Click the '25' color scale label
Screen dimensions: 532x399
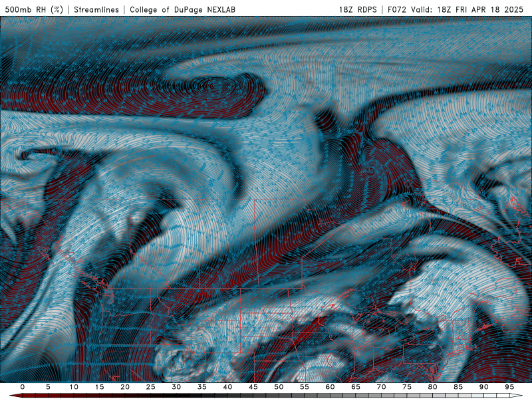coord(151,387)
